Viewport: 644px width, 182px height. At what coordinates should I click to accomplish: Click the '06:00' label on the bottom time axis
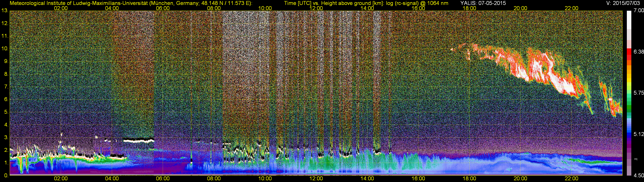[163, 179]
